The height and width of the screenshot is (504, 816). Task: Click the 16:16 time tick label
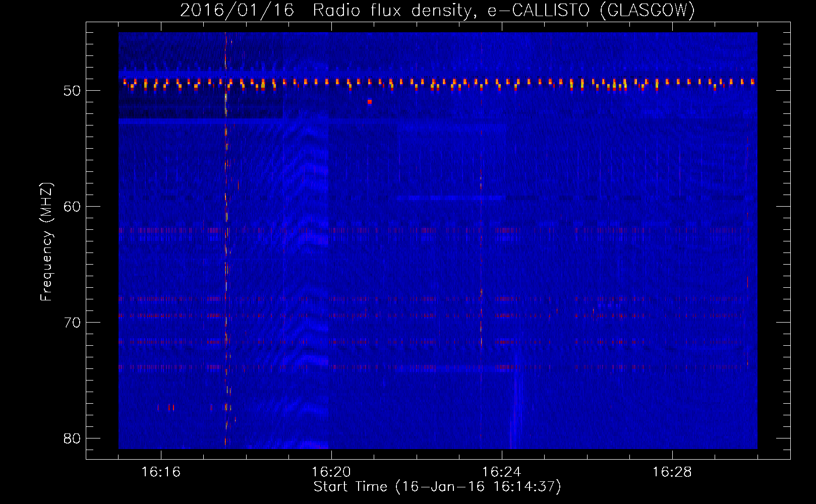pyautogui.click(x=161, y=472)
